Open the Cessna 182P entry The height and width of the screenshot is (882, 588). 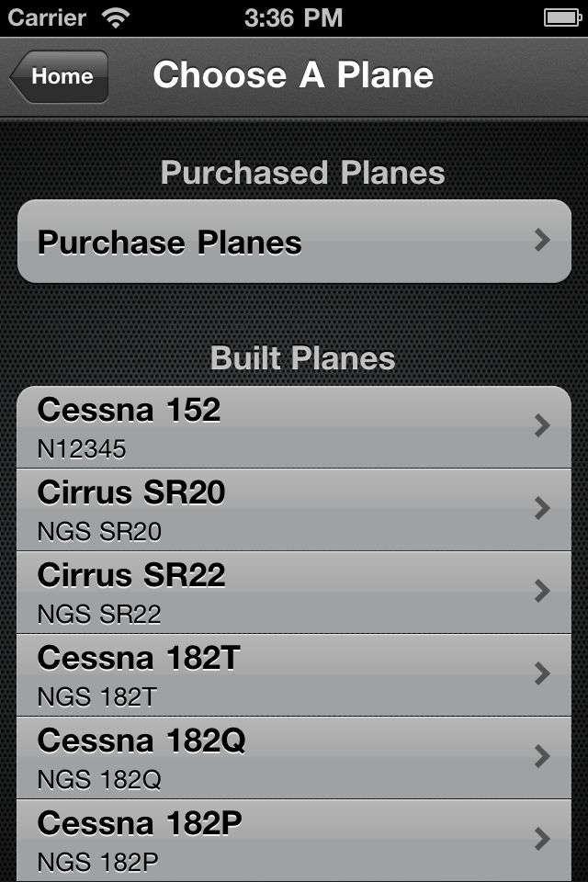tap(294, 841)
